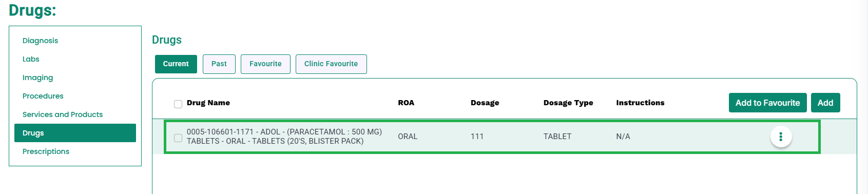This screenshot has height=194, width=868.
Task: Select the highlighted Drugs sidebar item
Action: 75,133
